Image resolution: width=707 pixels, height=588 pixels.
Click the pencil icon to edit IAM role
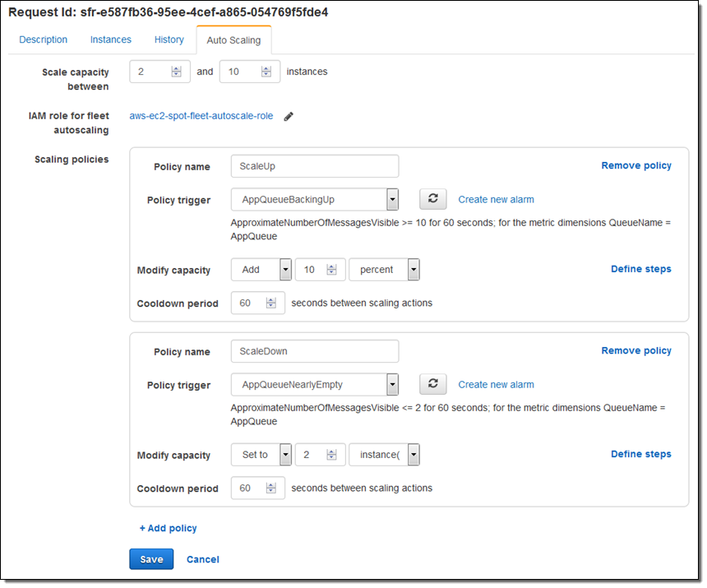[289, 117]
